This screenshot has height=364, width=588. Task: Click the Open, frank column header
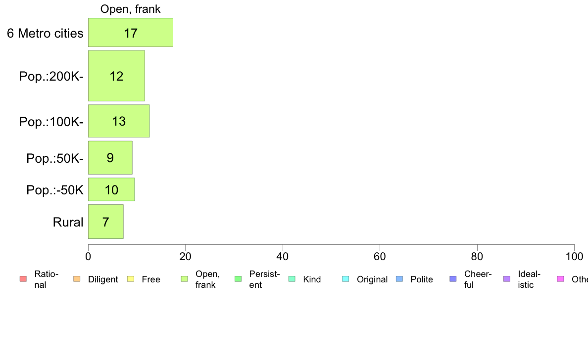click(131, 9)
